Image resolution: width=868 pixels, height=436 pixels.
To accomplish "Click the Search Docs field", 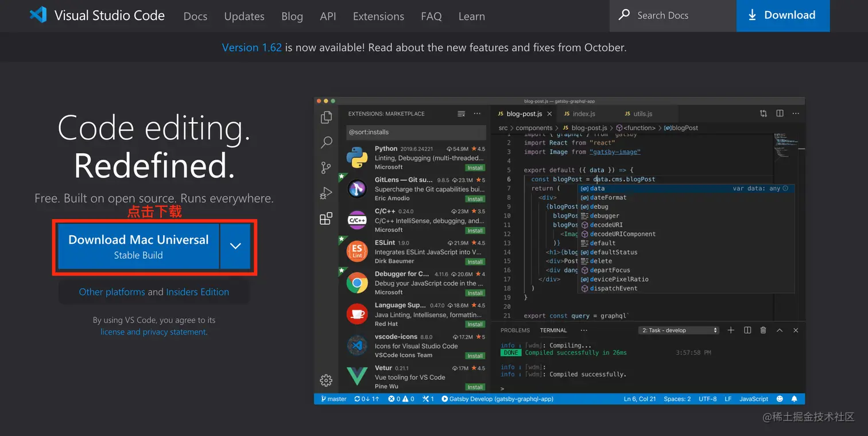I will (x=673, y=15).
